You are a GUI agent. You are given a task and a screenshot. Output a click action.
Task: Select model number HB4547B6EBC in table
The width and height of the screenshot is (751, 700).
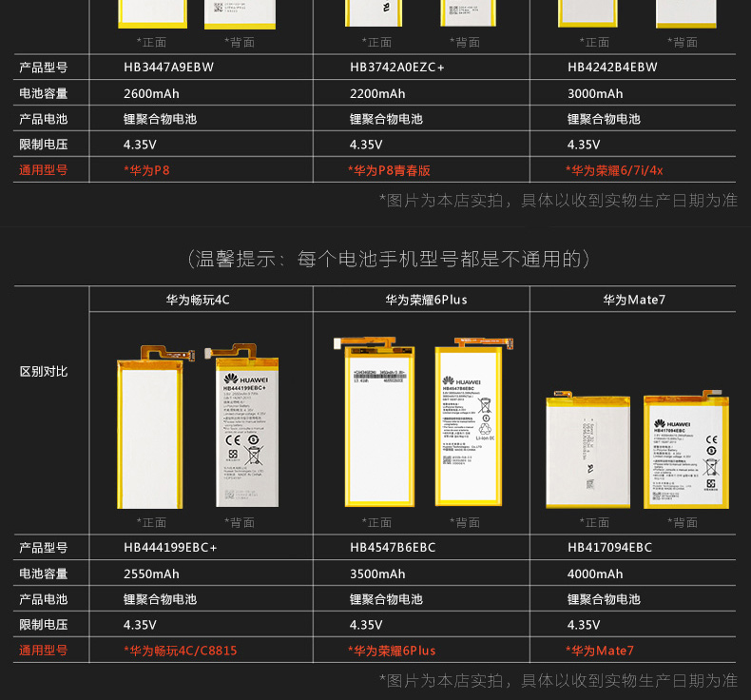[x=393, y=547]
